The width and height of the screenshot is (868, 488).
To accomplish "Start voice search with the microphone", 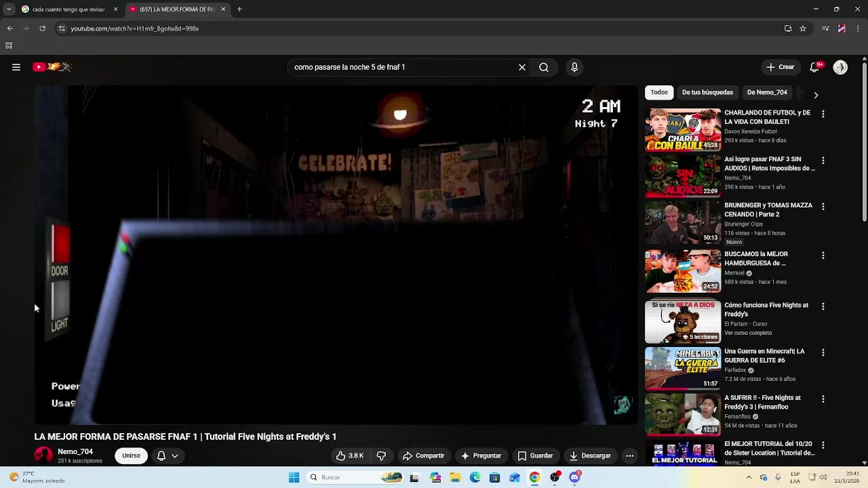I will [x=574, y=67].
